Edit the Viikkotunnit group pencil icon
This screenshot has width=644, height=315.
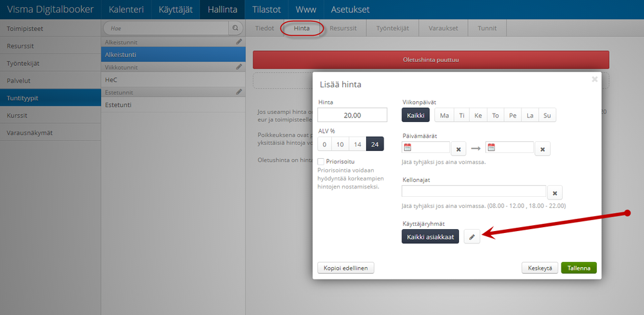(239, 66)
